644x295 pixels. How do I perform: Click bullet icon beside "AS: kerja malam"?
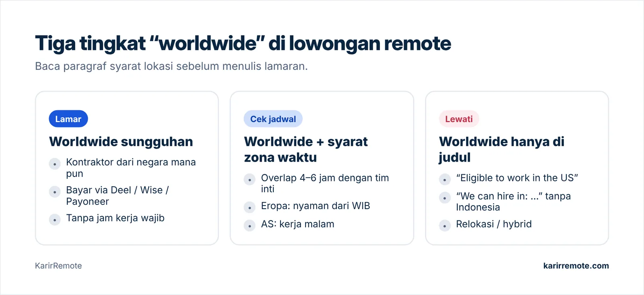(250, 226)
